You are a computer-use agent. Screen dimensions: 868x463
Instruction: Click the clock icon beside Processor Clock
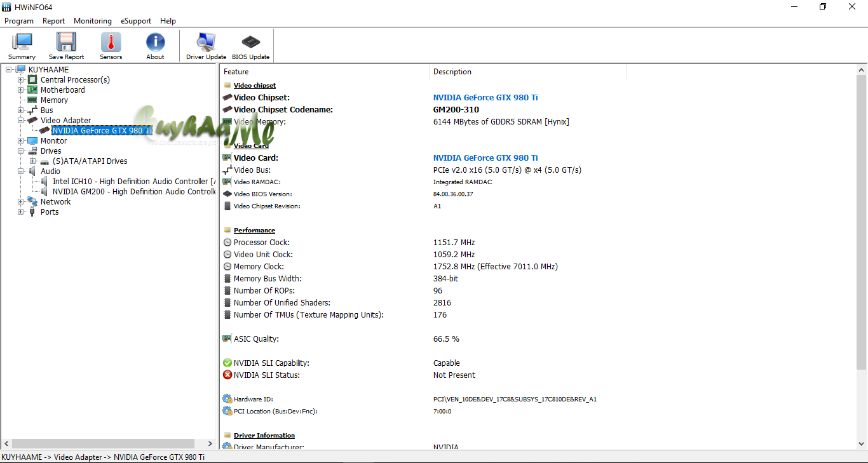[227, 242]
